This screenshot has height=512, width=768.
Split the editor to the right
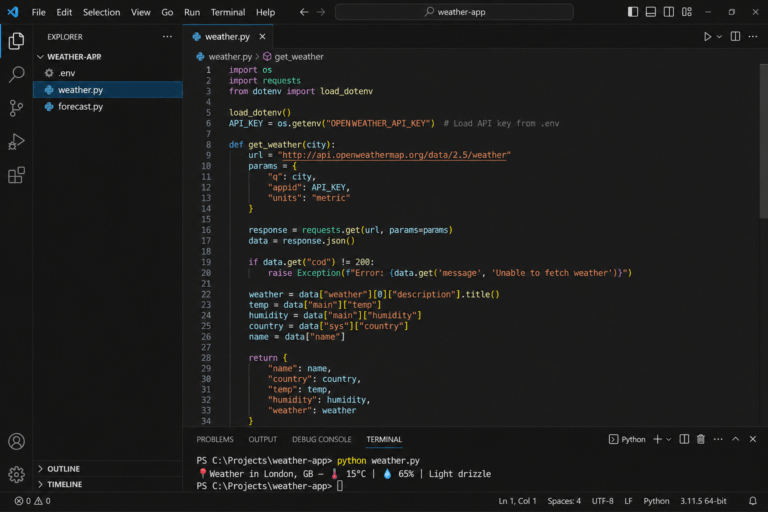(x=735, y=37)
